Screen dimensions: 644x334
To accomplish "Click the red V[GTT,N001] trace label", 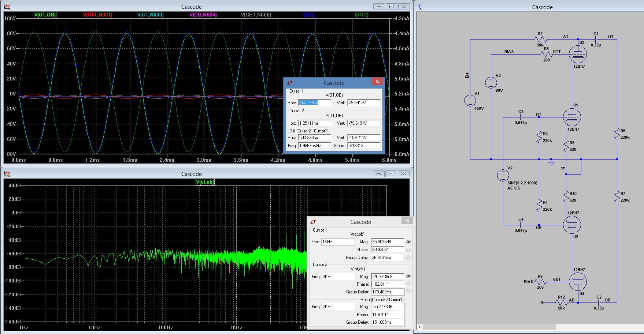I will [x=97, y=15].
